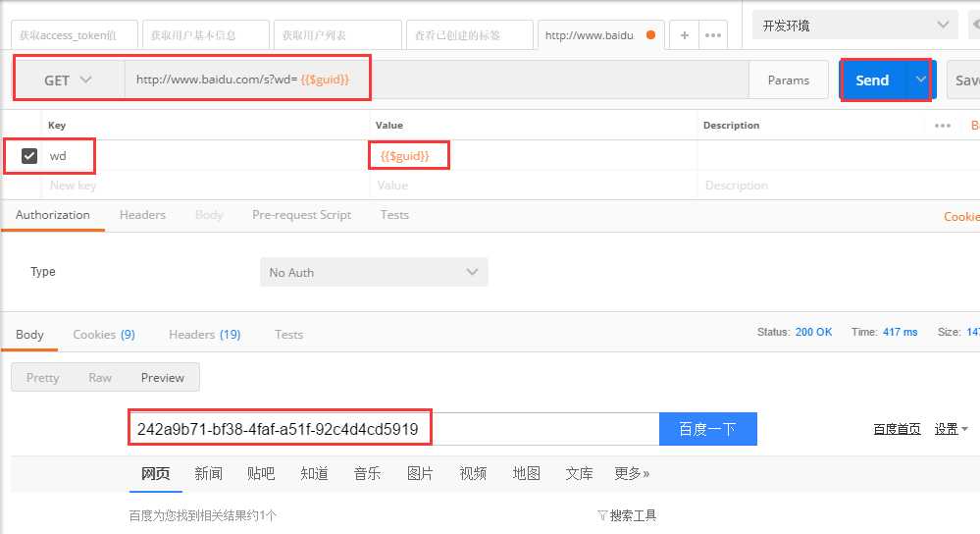Viewport: 980px width, 534px height.
Task: Select the 音乐 search category
Action: [367, 473]
